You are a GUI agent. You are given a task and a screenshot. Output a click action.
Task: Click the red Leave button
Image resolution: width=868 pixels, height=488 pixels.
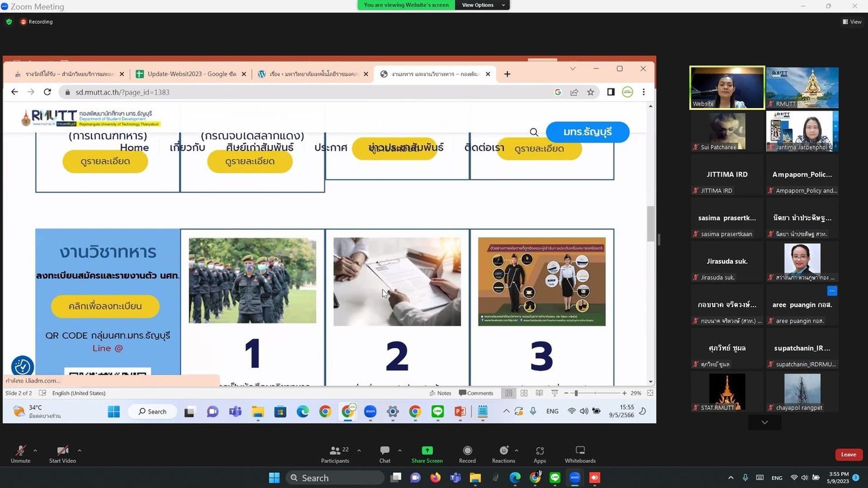tap(849, 455)
